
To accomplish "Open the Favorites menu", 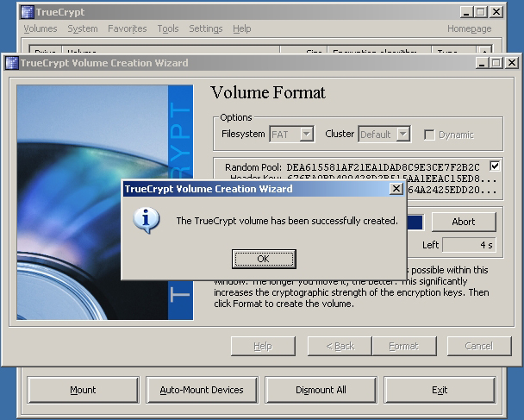I will coord(128,28).
